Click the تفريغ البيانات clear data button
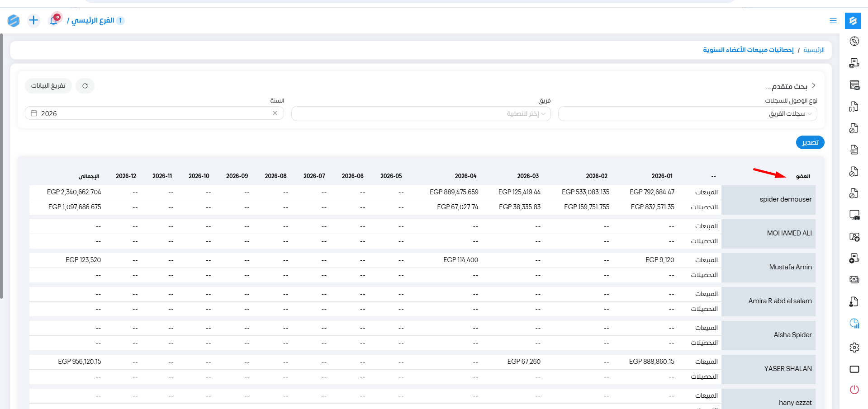 tap(48, 86)
